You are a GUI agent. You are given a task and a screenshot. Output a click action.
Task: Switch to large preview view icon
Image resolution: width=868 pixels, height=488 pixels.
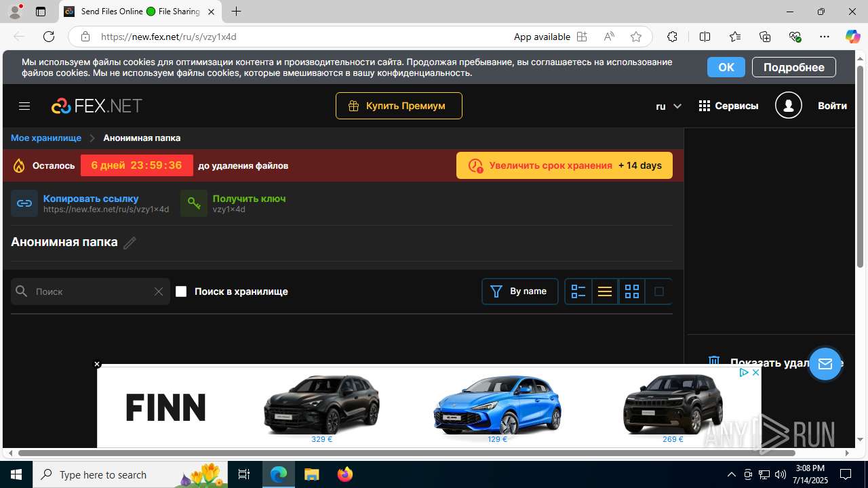point(658,291)
